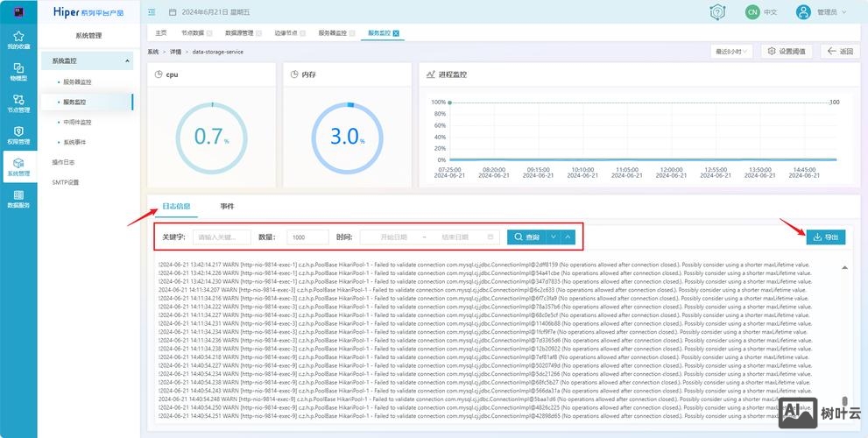Image resolution: width=868 pixels, height=438 pixels.
Task: Open the 最近8小时 time range dropdown
Action: tap(731, 52)
